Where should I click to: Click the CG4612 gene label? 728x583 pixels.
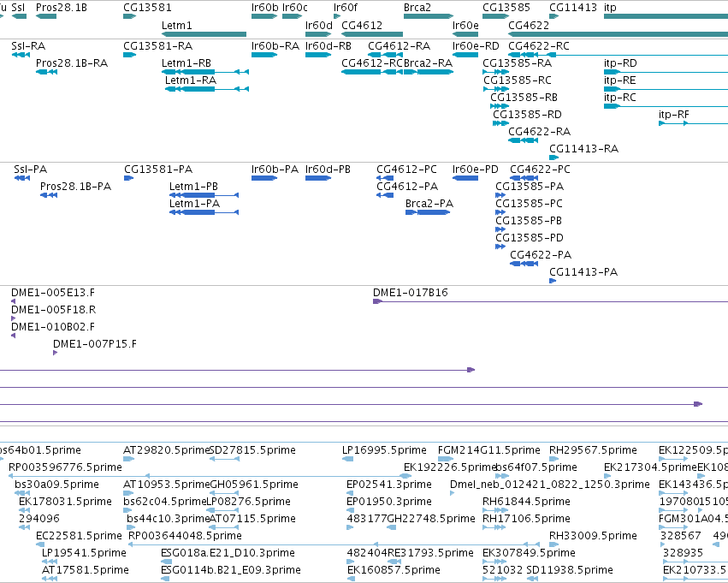(x=362, y=26)
